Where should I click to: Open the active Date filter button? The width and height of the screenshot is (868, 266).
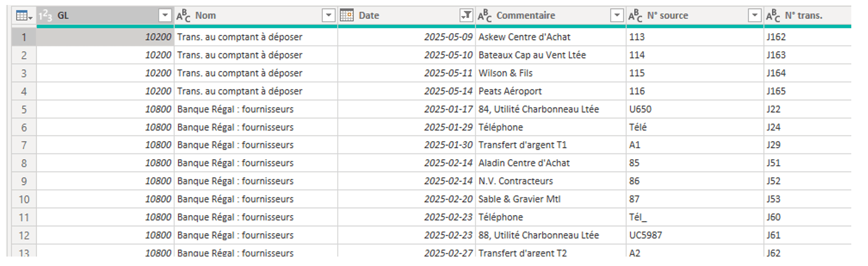coord(466,16)
